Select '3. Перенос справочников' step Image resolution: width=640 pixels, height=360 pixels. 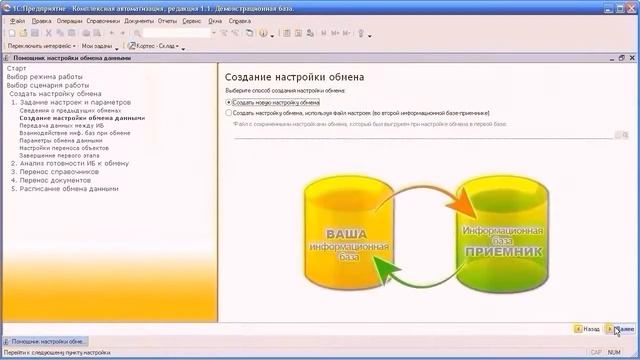tap(55, 172)
